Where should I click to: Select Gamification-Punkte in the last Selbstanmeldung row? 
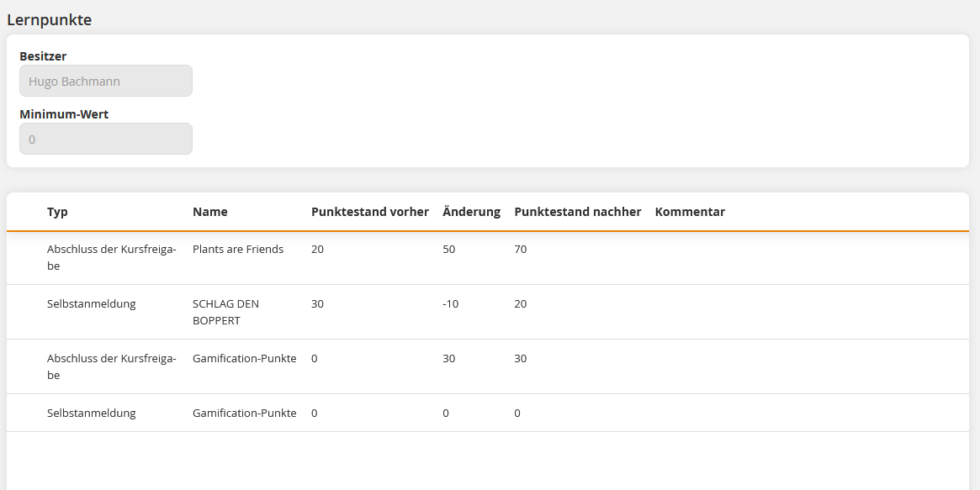(244, 414)
